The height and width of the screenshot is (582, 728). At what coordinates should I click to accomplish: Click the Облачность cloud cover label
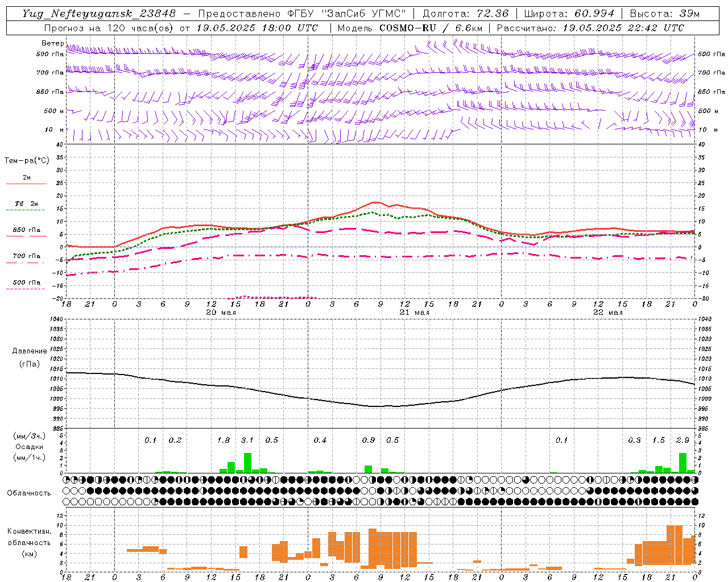[x=29, y=493]
